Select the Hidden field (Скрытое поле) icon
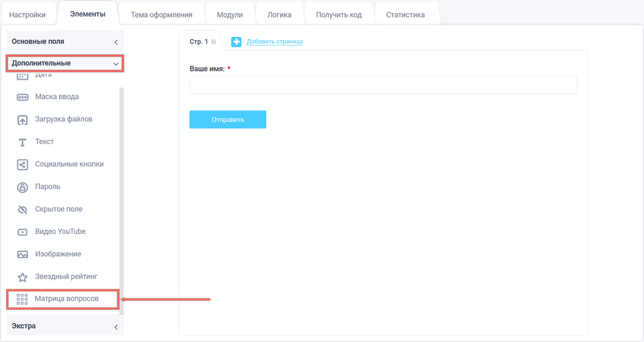Viewport: 644px width, 342px height. coord(22,209)
